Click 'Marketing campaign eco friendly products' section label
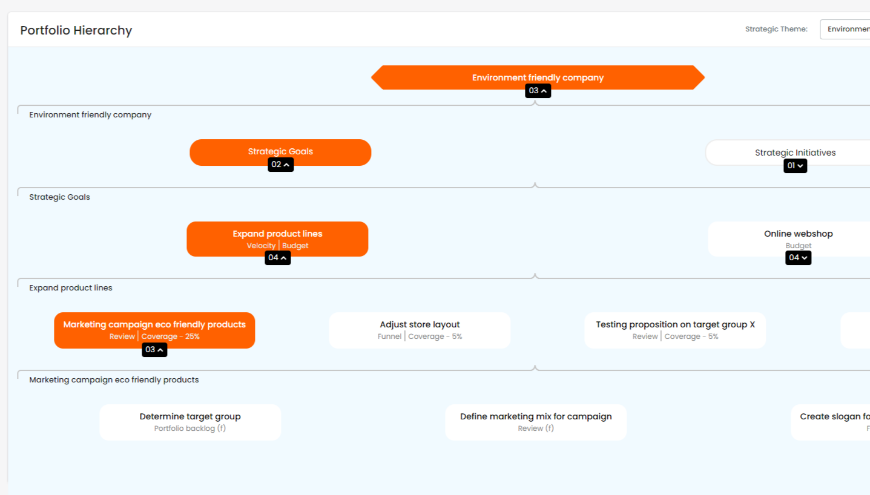Screen dimensions: 870x495 [x=114, y=380]
